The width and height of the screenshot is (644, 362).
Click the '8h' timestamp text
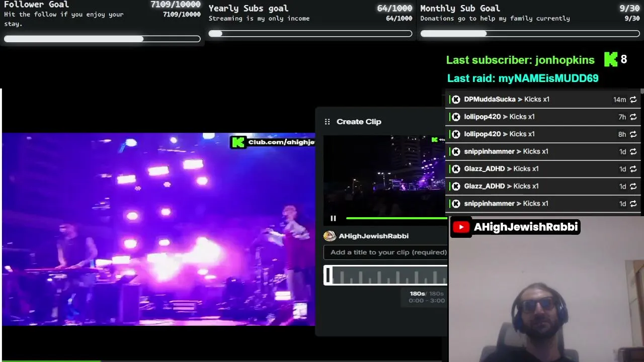(622, 134)
